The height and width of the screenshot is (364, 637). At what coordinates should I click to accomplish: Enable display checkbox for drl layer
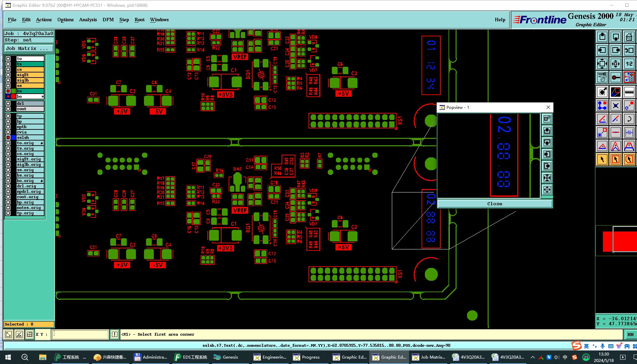(8, 103)
